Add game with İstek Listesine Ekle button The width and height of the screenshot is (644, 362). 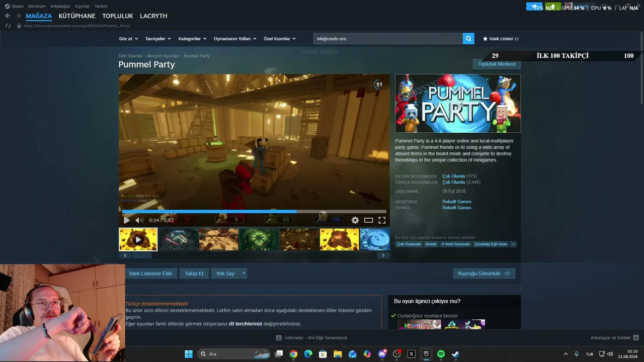click(x=151, y=274)
